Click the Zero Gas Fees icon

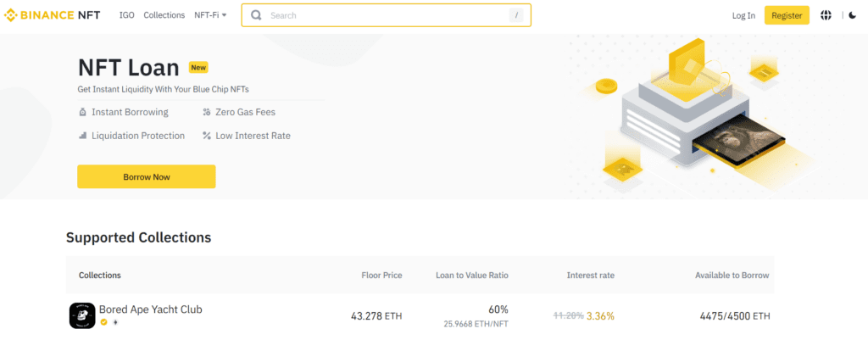pos(207,113)
